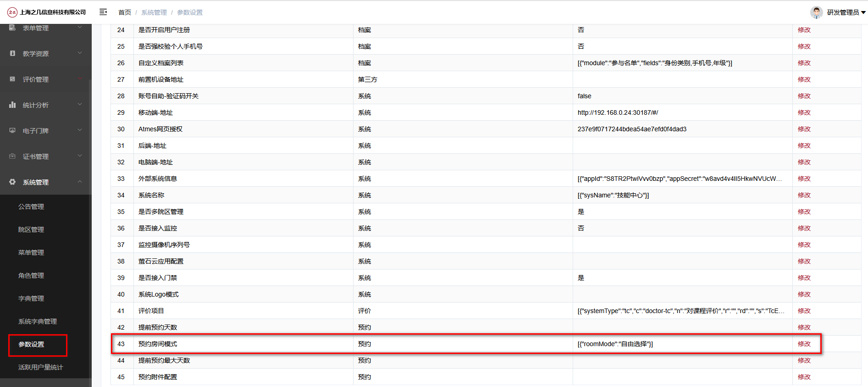Expand the 统计分析 menu arrow
The image size is (868, 387).
point(80,105)
